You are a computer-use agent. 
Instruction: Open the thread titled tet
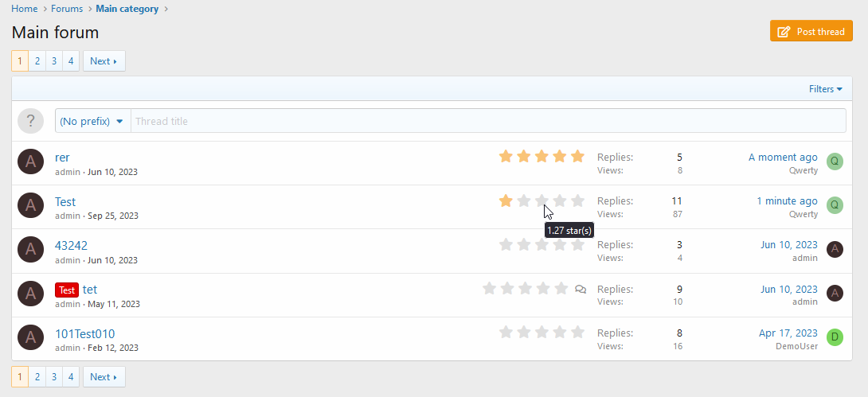(x=90, y=289)
